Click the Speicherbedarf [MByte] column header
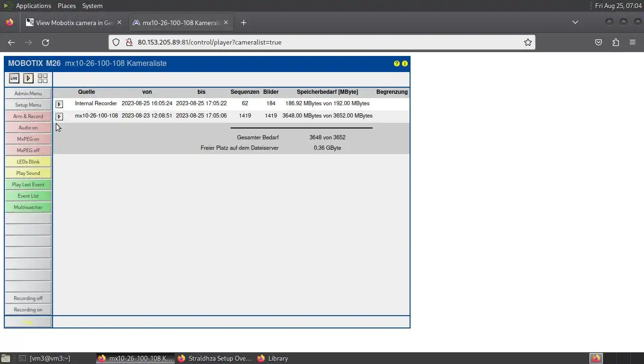Viewport: 644px width, 364px height. (327, 92)
